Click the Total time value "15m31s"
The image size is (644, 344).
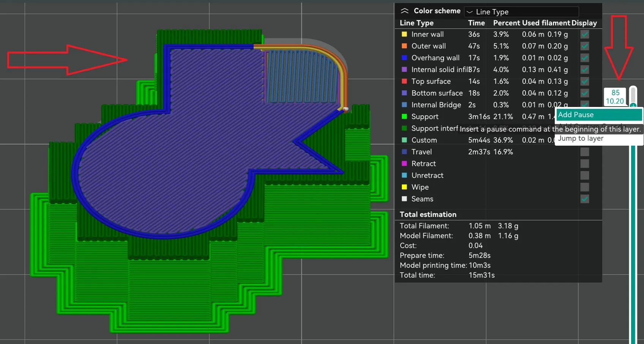[x=481, y=275]
